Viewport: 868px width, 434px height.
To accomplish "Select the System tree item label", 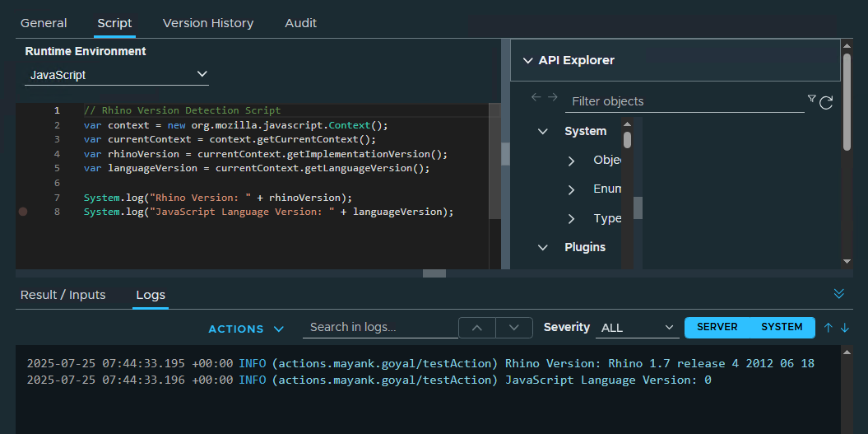I will click(x=585, y=132).
